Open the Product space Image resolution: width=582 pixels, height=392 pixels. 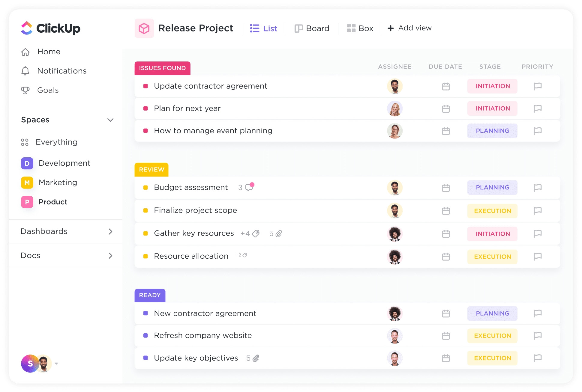click(52, 202)
